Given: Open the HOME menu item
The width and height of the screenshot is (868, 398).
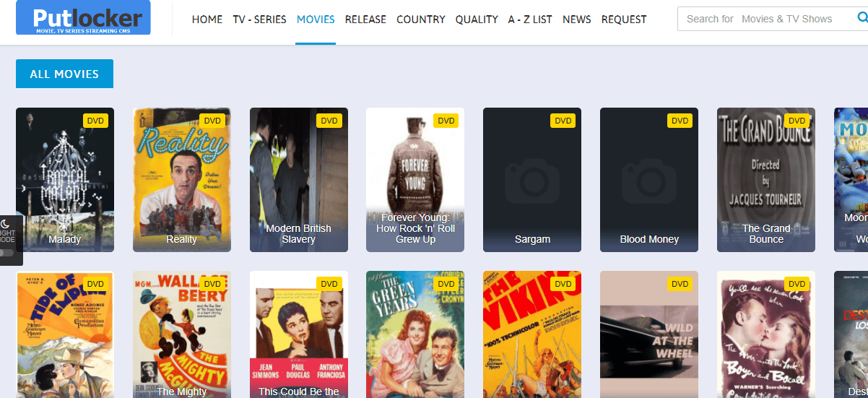Looking at the screenshot, I should pyautogui.click(x=207, y=20).
